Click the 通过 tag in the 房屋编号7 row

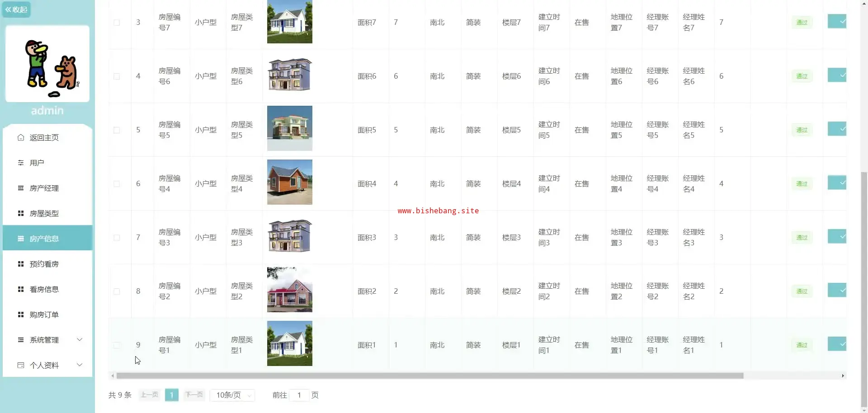(802, 23)
